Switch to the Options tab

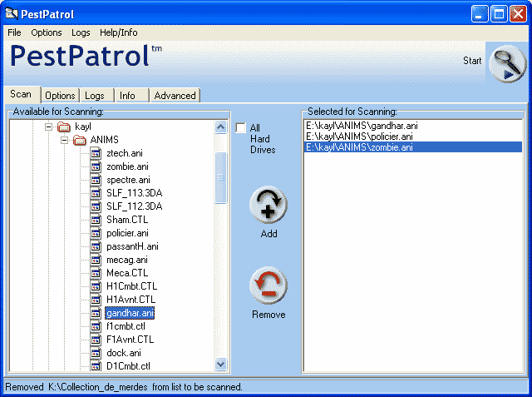[60, 96]
